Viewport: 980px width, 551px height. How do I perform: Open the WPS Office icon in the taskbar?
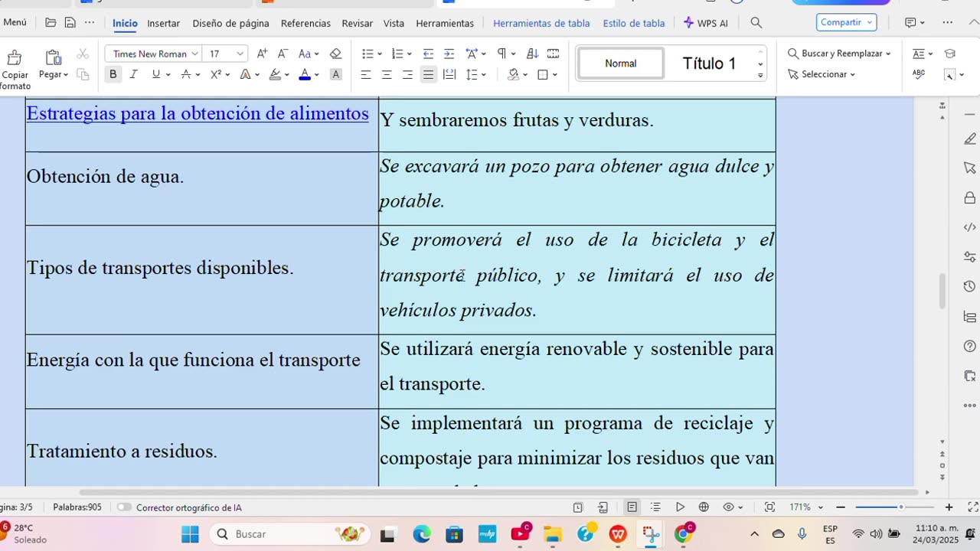(x=618, y=534)
